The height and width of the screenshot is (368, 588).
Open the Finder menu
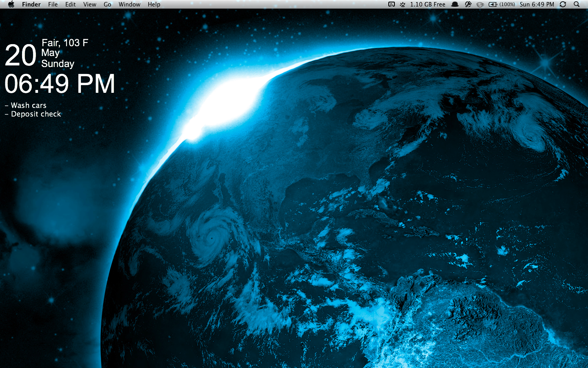point(31,4)
